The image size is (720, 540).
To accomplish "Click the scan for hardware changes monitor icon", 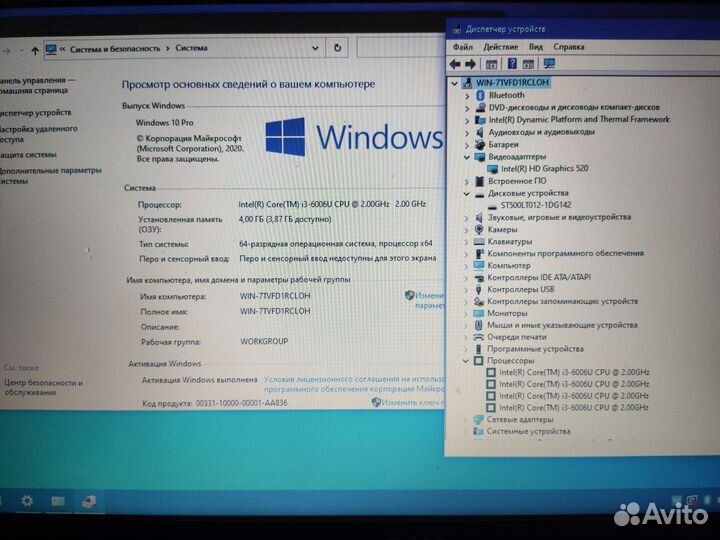I will pos(549,64).
